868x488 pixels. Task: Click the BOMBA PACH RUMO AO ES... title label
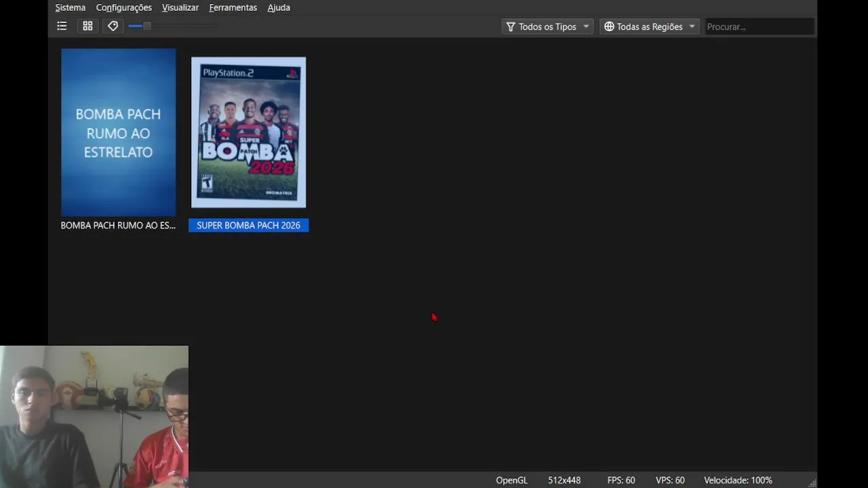tap(118, 225)
